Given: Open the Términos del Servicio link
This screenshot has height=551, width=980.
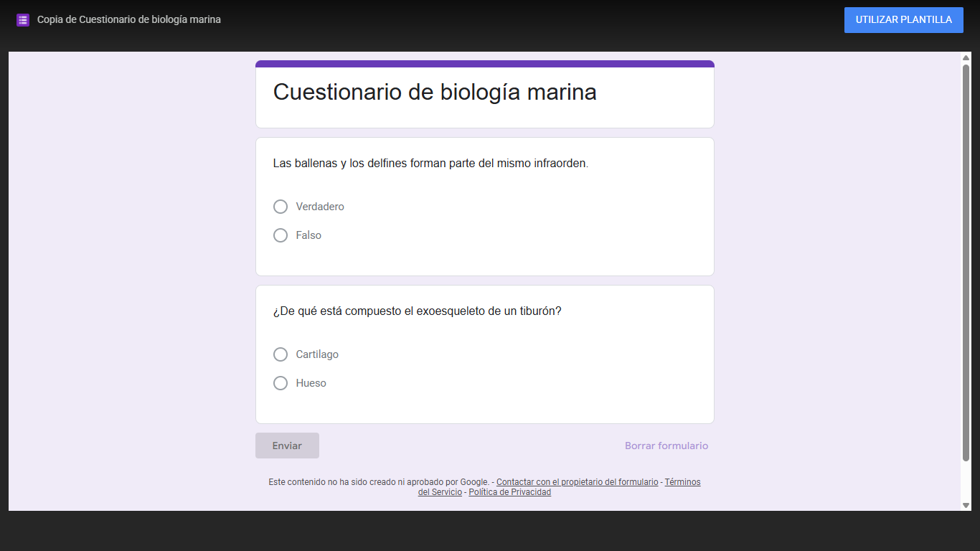Looking at the screenshot, I should (x=682, y=482).
